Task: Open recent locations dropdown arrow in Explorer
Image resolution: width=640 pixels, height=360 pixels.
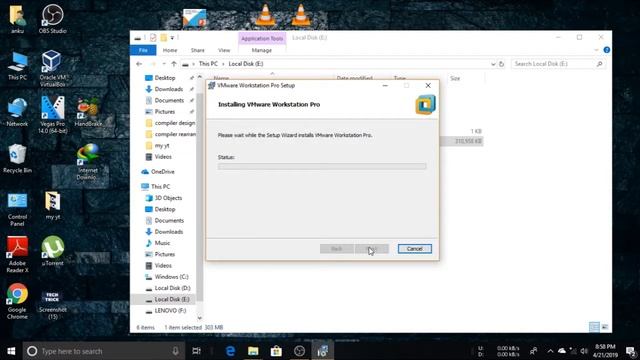Action: tap(164, 64)
